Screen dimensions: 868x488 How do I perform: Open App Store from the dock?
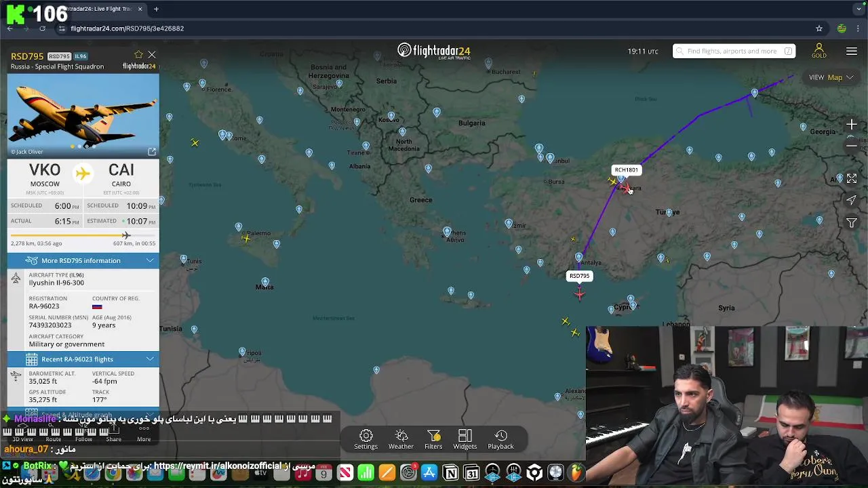(429, 472)
